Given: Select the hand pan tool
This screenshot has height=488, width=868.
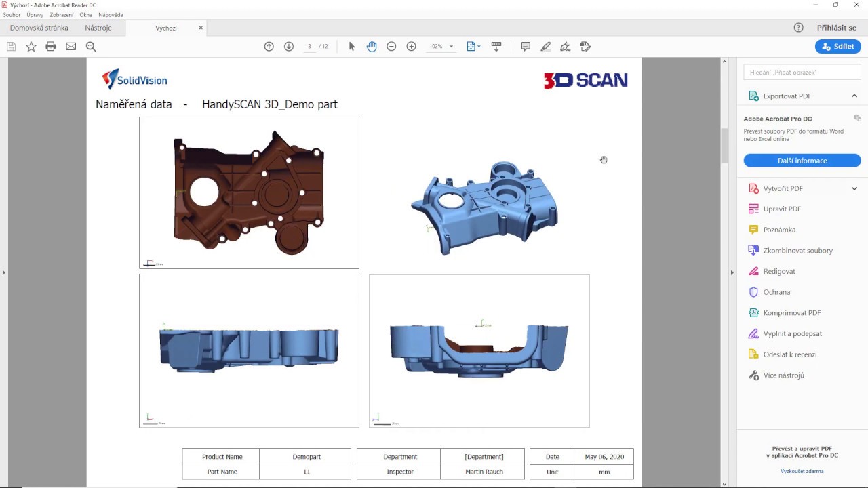Looking at the screenshot, I should 372,47.
